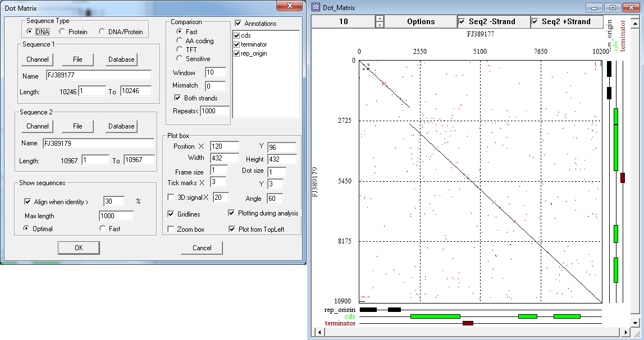Uncheck the terminator annotation checkbox

tap(236, 44)
